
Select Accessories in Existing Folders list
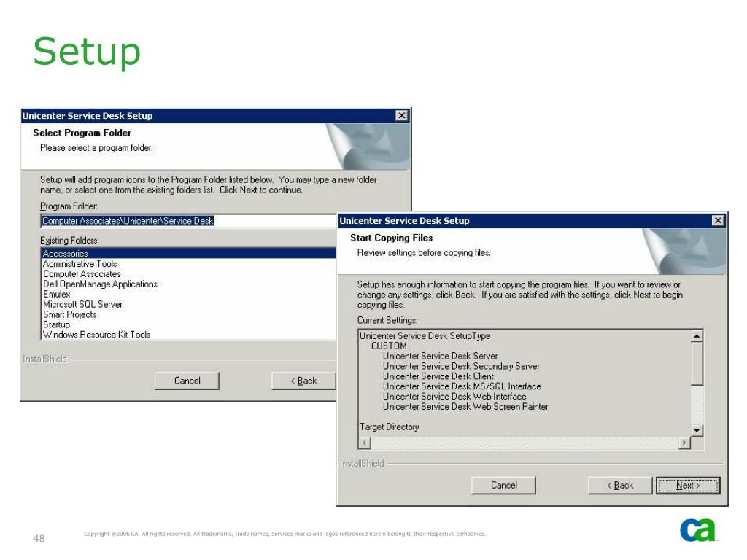(x=189, y=253)
